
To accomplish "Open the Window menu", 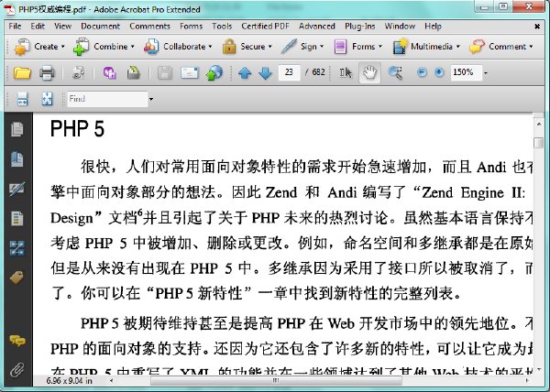I will (x=400, y=27).
